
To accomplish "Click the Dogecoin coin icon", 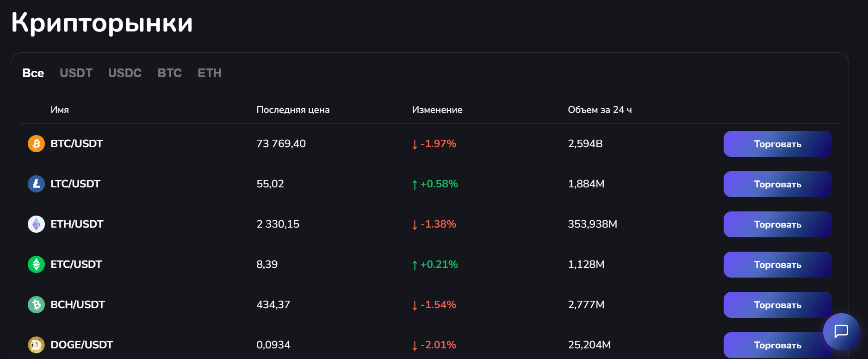I will (x=36, y=345).
